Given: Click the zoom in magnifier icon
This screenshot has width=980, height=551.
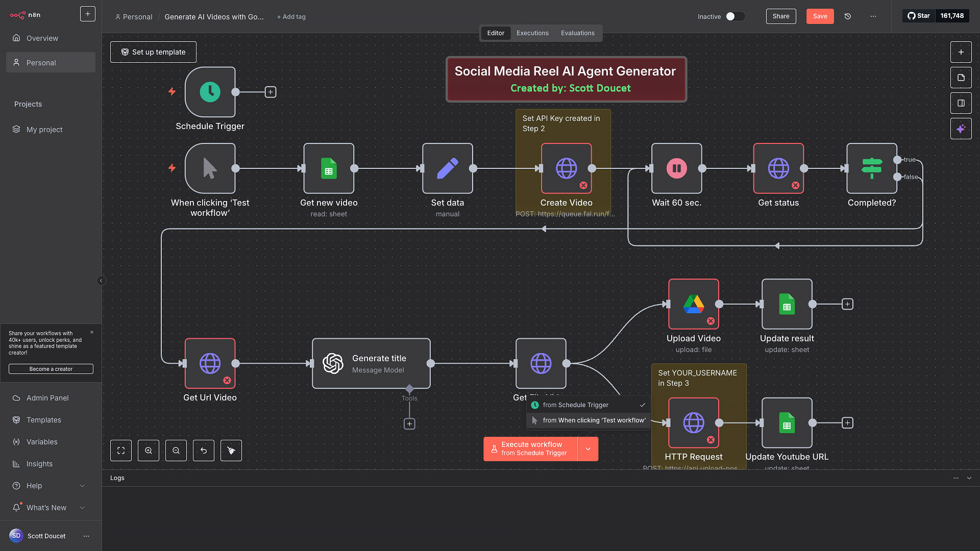Looking at the screenshot, I should coord(149,450).
